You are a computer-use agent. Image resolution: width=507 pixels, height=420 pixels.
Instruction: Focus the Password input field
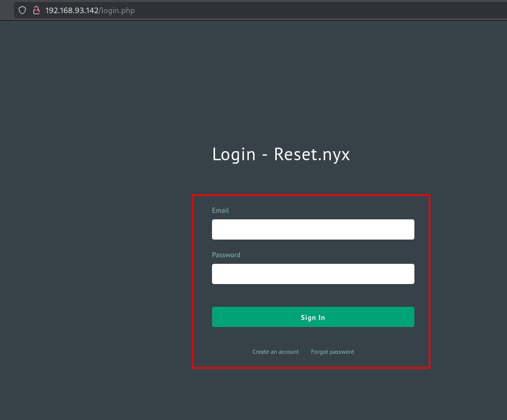coord(313,274)
